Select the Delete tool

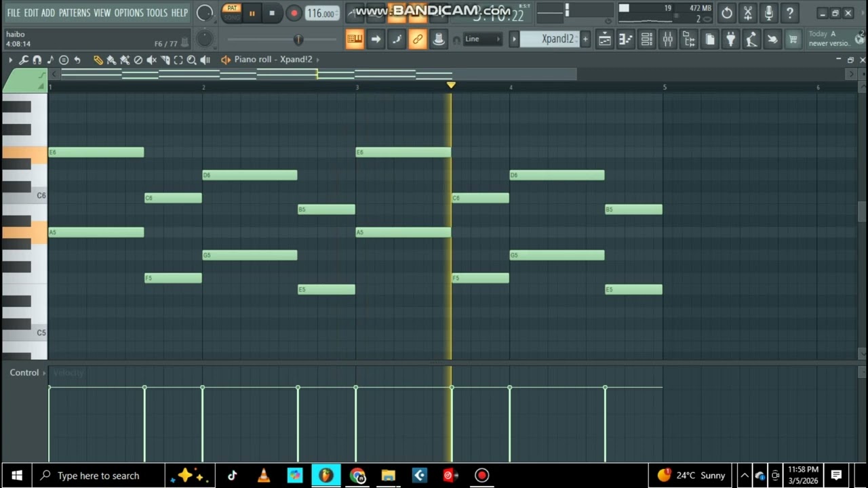pyautogui.click(x=138, y=60)
